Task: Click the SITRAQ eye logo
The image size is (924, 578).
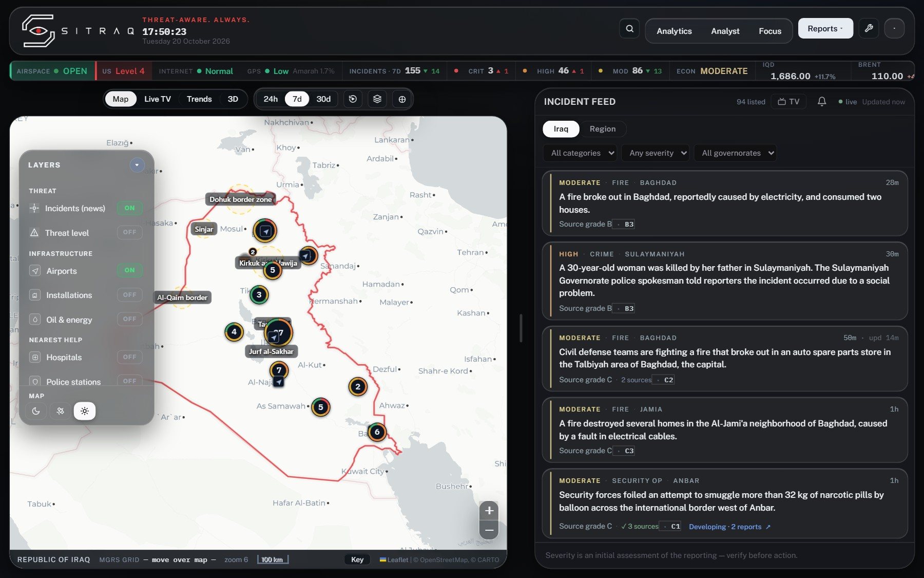Action: [x=38, y=31]
